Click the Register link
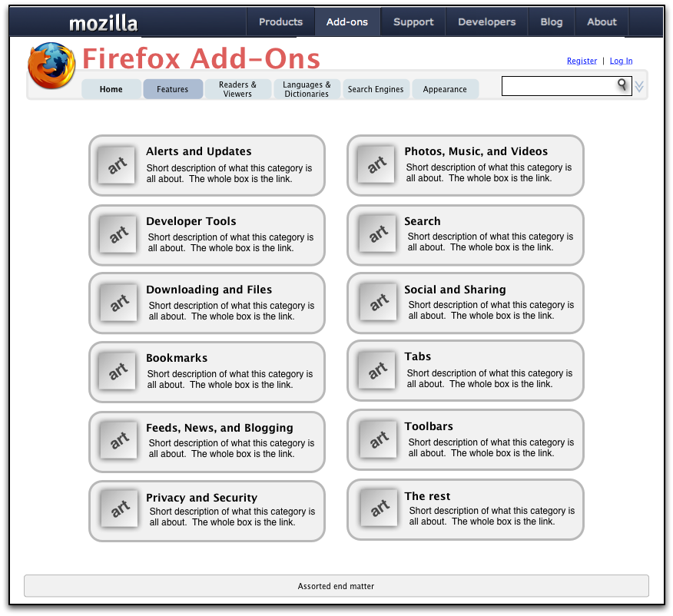 [x=582, y=61]
